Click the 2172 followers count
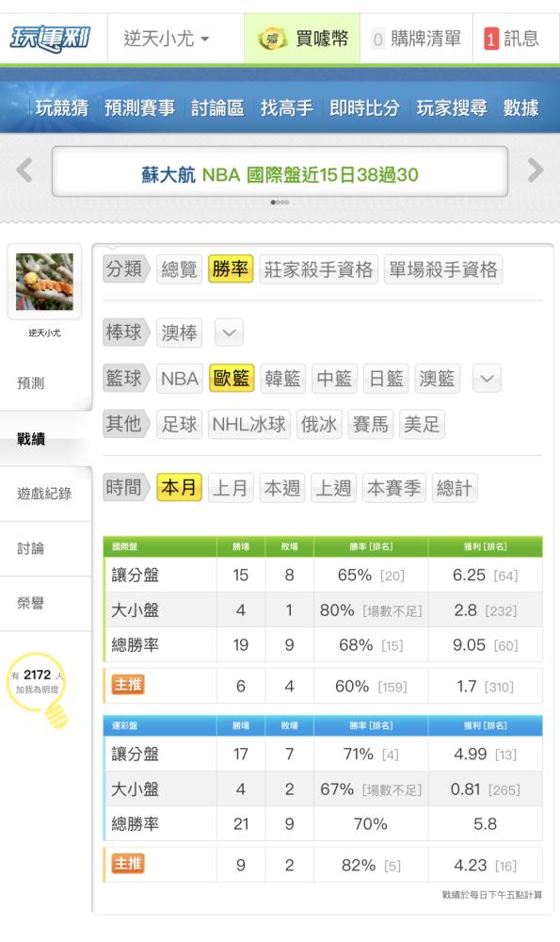Image resolution: width=560 pixels, height=942 pixels. click(38, 674)
